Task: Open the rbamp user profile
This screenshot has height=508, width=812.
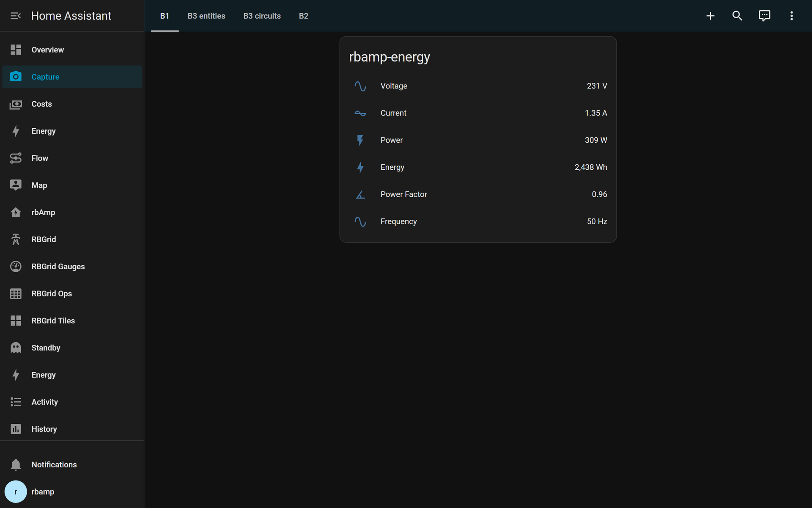Action: (x=72, y=492)
